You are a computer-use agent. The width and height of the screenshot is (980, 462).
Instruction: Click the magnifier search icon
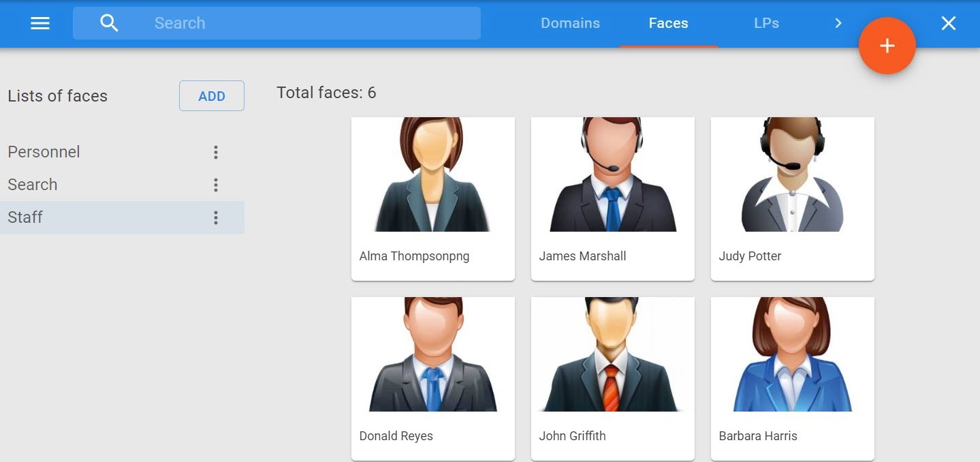(x=109, y=23)
